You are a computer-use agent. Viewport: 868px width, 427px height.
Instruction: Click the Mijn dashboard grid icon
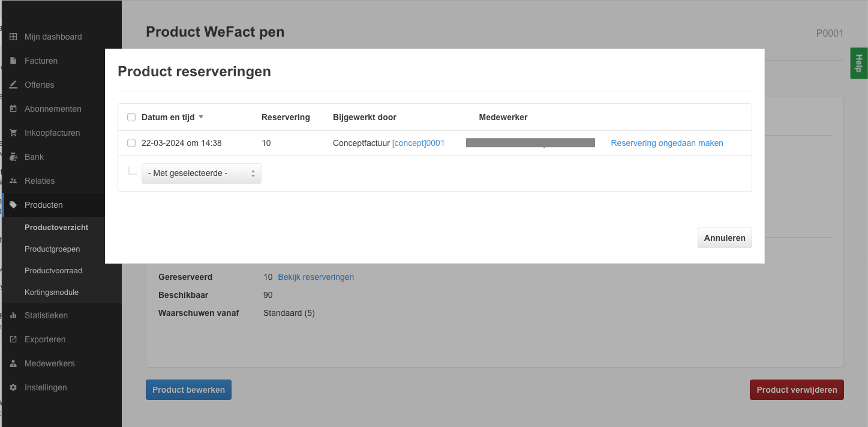pos(13,37)
